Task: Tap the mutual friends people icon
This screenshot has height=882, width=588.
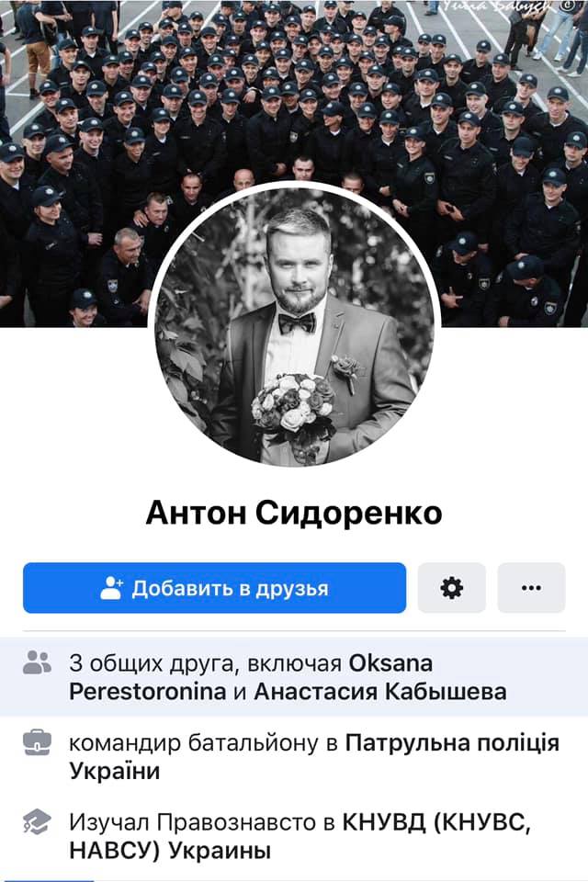Action: pos(37,662)
